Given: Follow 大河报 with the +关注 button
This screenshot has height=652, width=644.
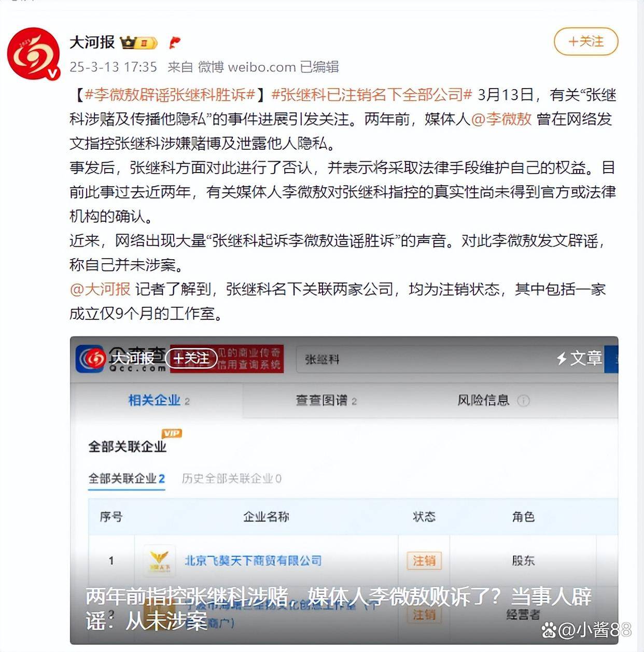Looking at the screenshot, I should point(586,41).
